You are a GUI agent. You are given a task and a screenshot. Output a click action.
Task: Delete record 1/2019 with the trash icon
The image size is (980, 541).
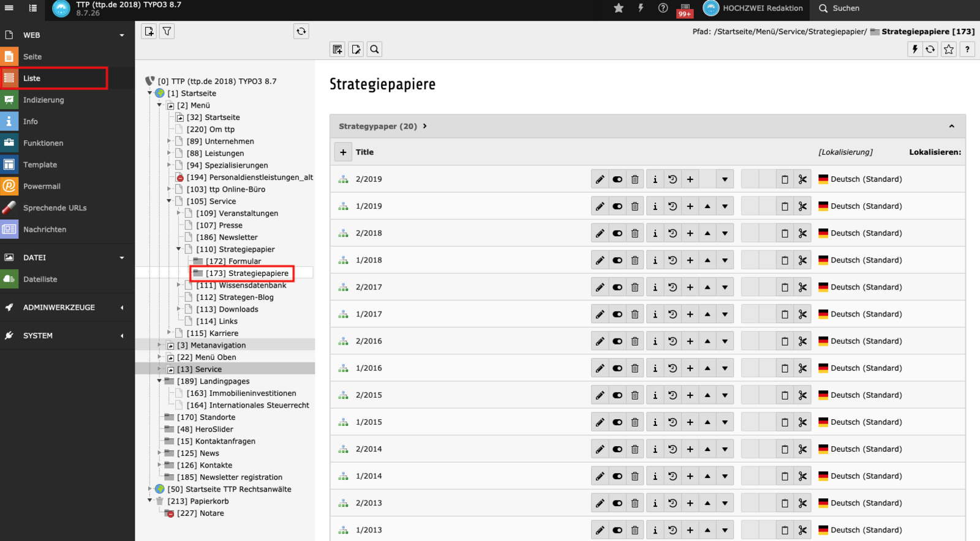coord(635,206)
